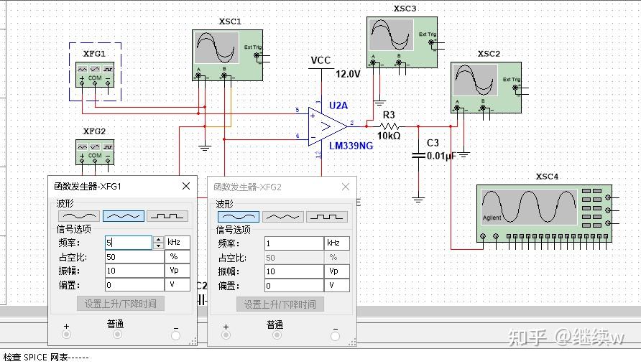Image resolution: width=641 pixels, height=364 pixels.
Task: Click the 12.0V VCC value label
Action: tap(348, 74)
